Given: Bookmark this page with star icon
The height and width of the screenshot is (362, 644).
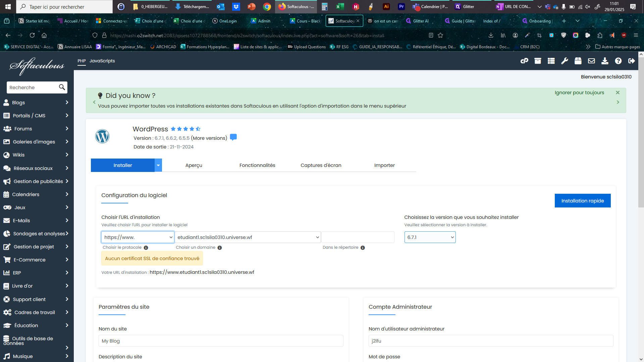Looking at the screenshot, I should pyautogui.click(x=440, y=35).
